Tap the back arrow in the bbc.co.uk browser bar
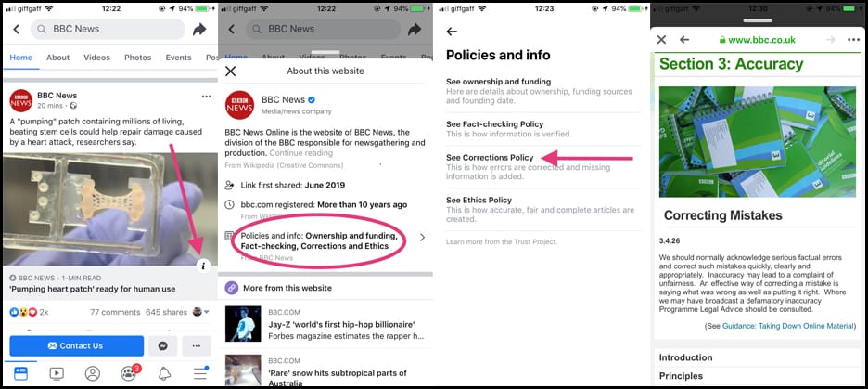The image size is (868, 389). [x=684, y=39]
